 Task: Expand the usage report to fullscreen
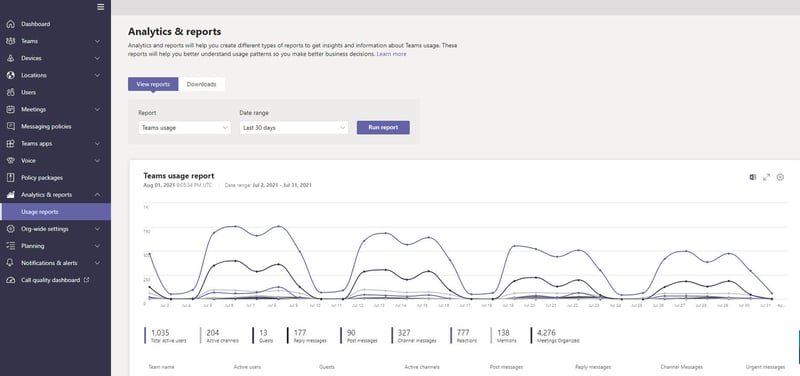(766, 177)
